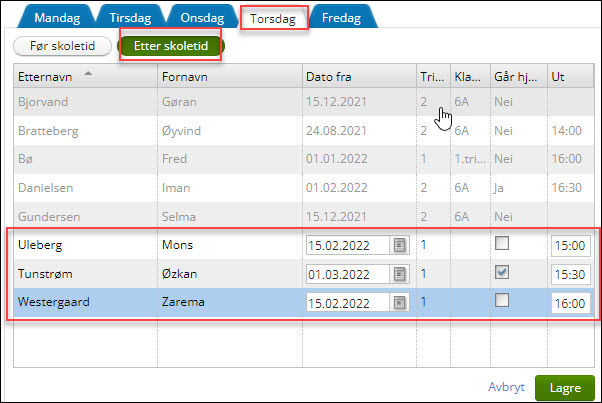Check the Går hjem box for Uleberg

(x=502, y=245)
